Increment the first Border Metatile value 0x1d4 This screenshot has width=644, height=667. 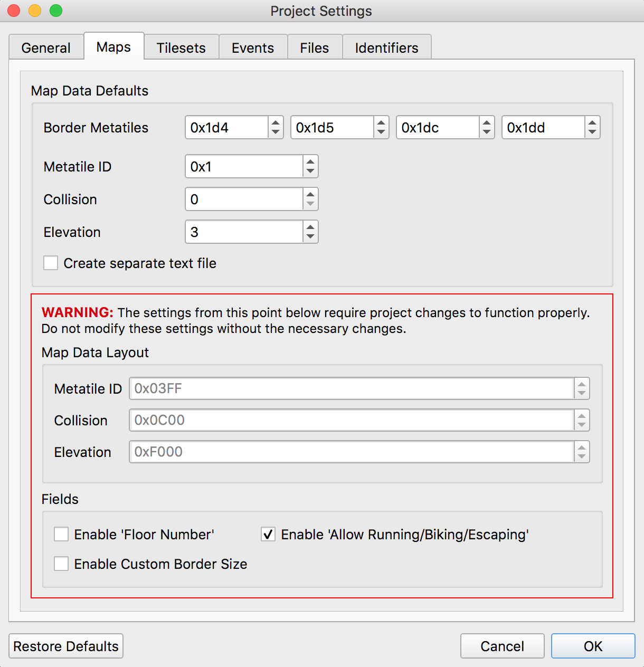(276, 122)
